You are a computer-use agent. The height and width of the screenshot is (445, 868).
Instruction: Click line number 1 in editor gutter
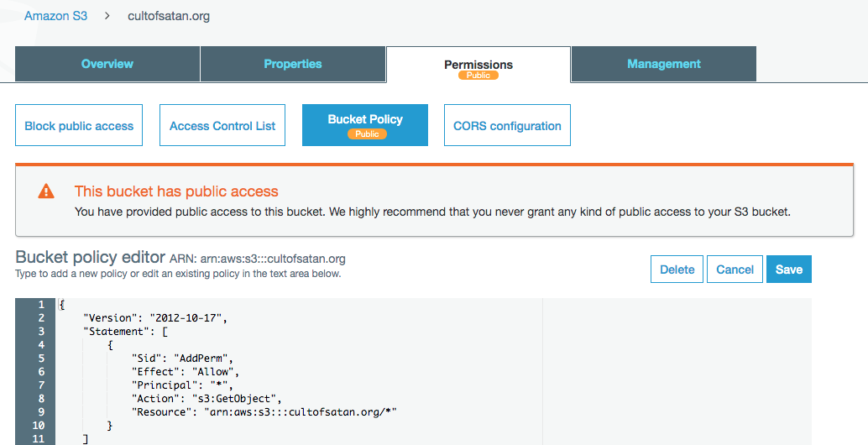[x=39, y=305]
